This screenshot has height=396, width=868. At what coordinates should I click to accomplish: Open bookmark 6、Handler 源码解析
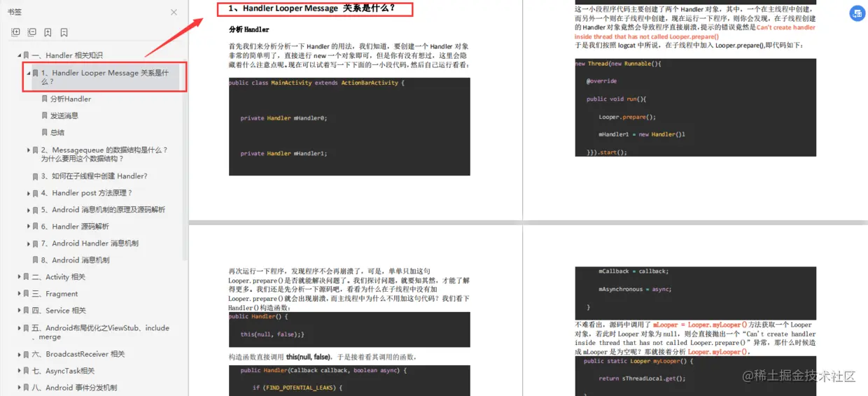click(x=75, y=227)
